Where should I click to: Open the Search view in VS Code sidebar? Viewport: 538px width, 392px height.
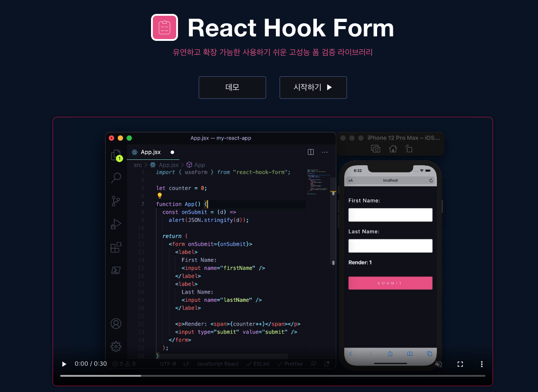[x=116, y=177]
